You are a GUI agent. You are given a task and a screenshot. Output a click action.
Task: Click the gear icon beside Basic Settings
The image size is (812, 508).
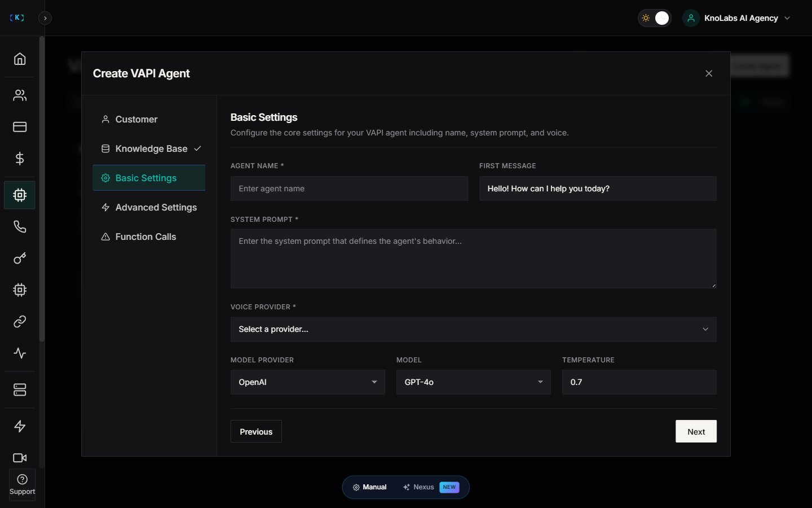click(x=105, y=178)
